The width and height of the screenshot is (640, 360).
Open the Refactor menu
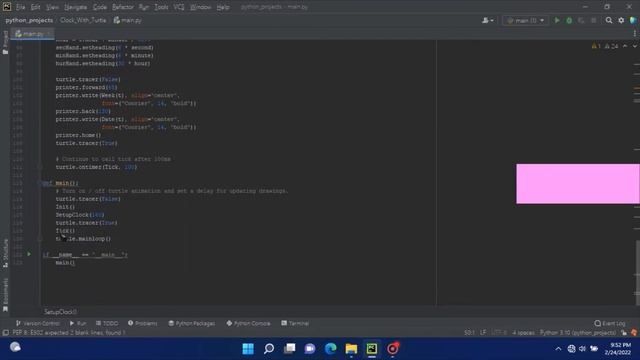point(123,7)
